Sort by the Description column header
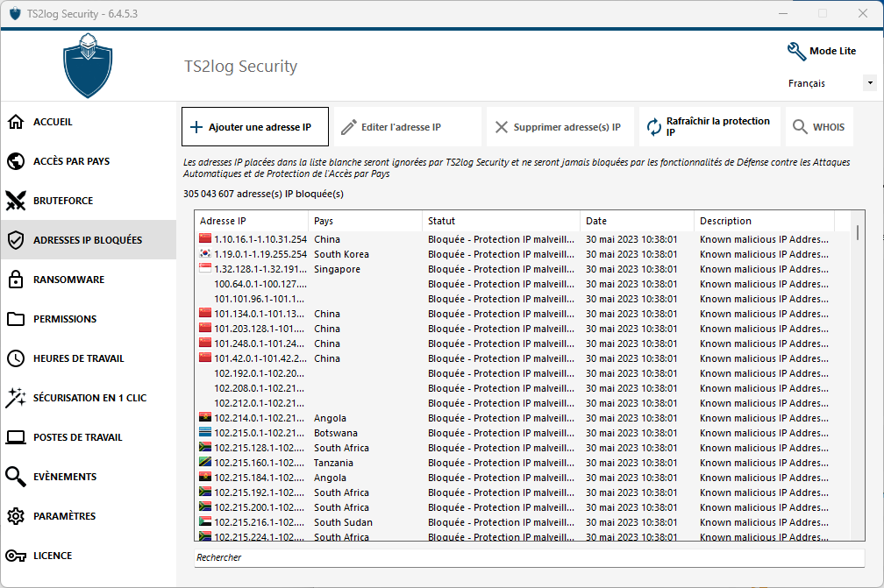This screenshot has height=588, width=884. (x=764, y=221)
